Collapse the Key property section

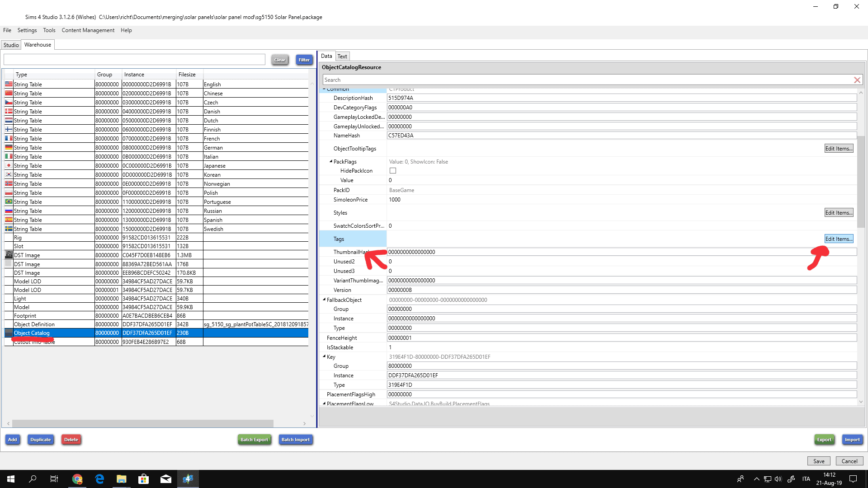(324, 357)
